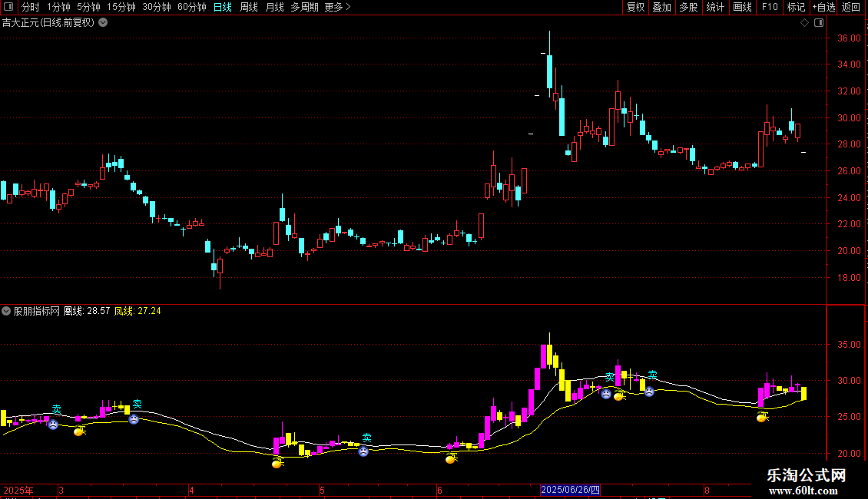Switch to 月线 monthly chart
868x499 pixels.
[274, 7]
